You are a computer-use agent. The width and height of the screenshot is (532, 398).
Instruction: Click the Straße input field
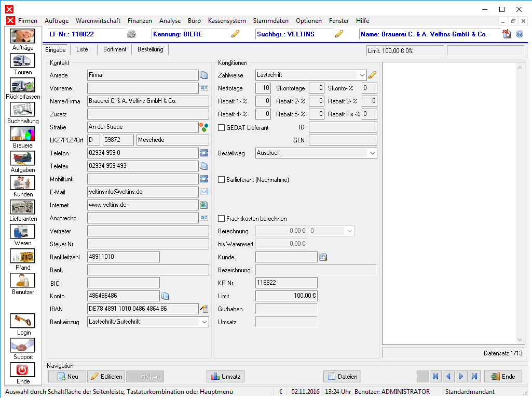tap(143, 127)
